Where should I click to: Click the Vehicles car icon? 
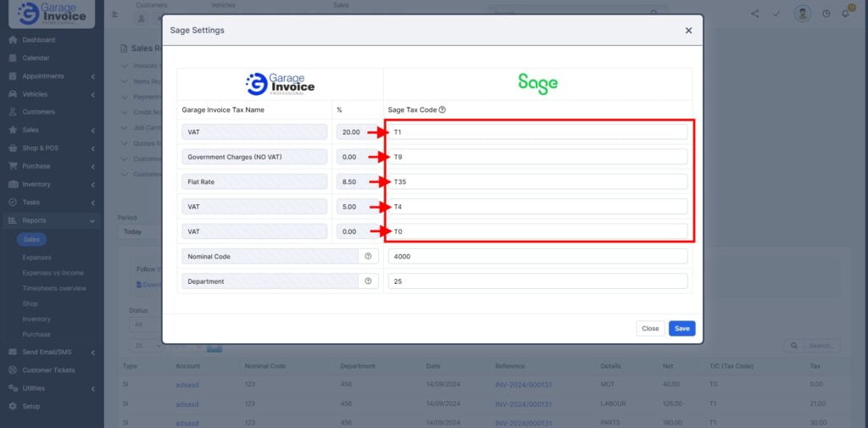[x=13, y=94]
